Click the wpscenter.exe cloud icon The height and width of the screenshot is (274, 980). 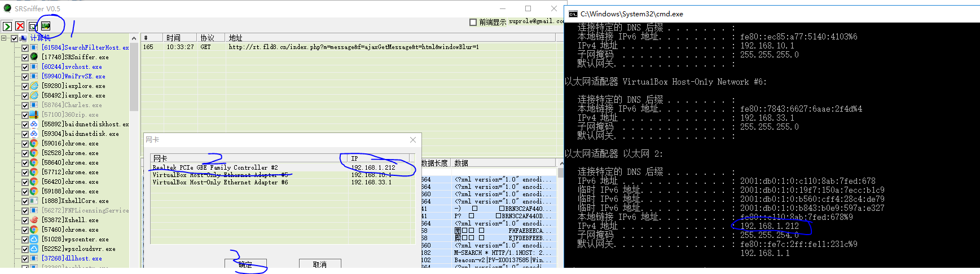tap(34, 239)
